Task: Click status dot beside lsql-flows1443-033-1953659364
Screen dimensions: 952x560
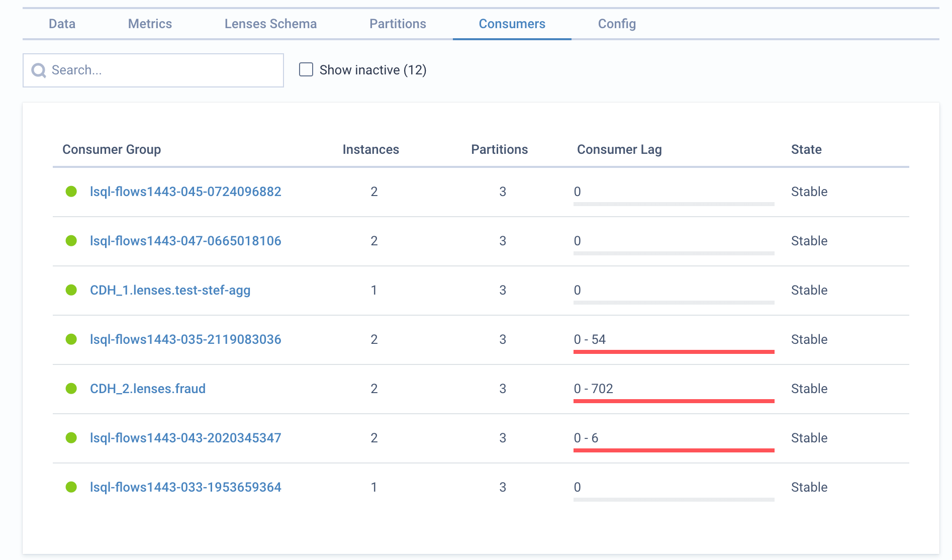Action: pos(71,487)
